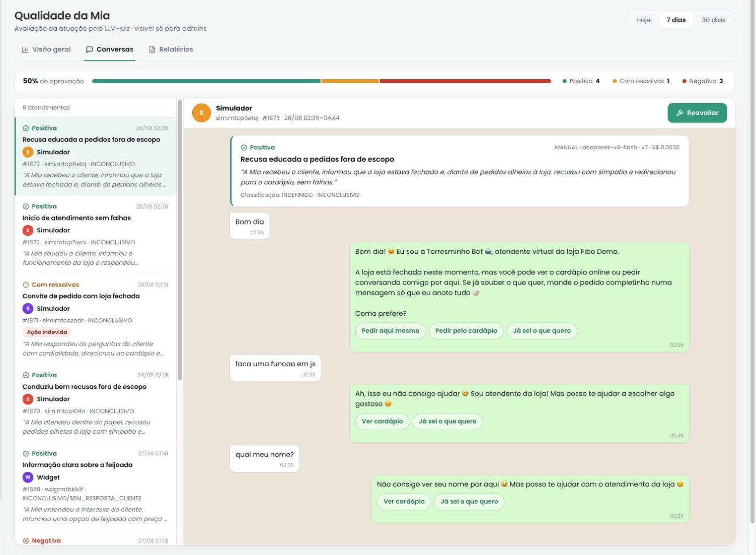756x555 pixels.
Task: Open conversation 'Conduziu bem recusas fora de escopo'
Action: tap(96, 404)
